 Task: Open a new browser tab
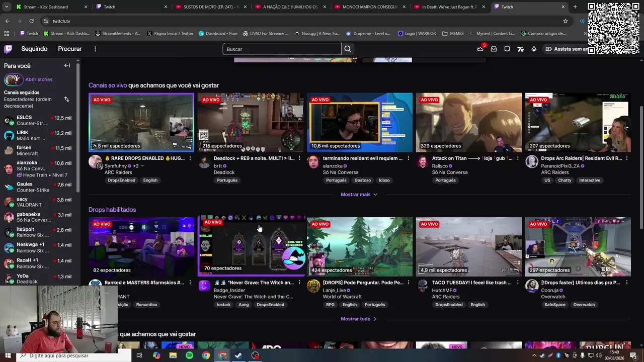575,7
